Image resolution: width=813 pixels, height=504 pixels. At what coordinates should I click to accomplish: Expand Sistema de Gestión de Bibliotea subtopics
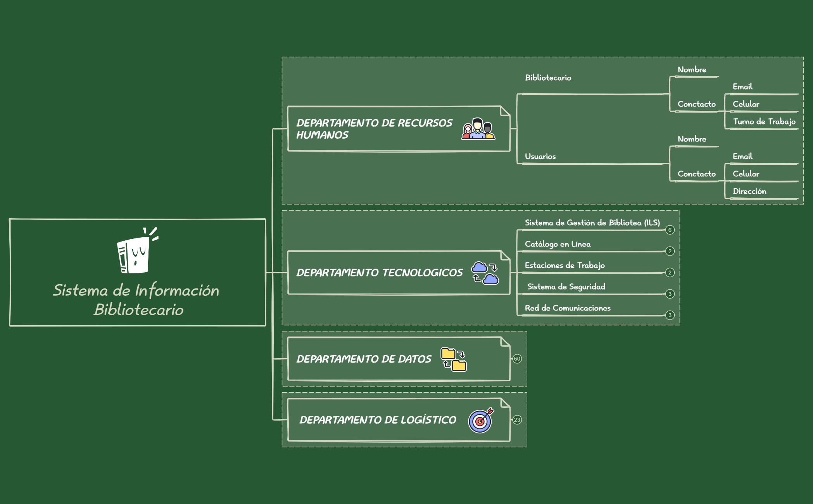coord(670,230)
